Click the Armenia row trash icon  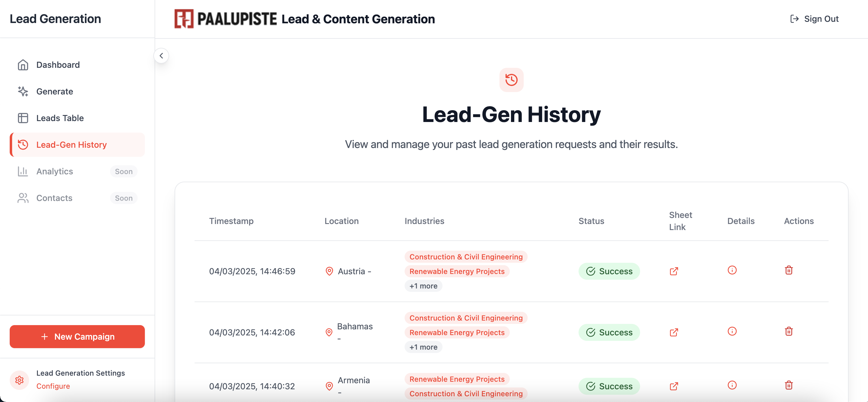(789, 385)
